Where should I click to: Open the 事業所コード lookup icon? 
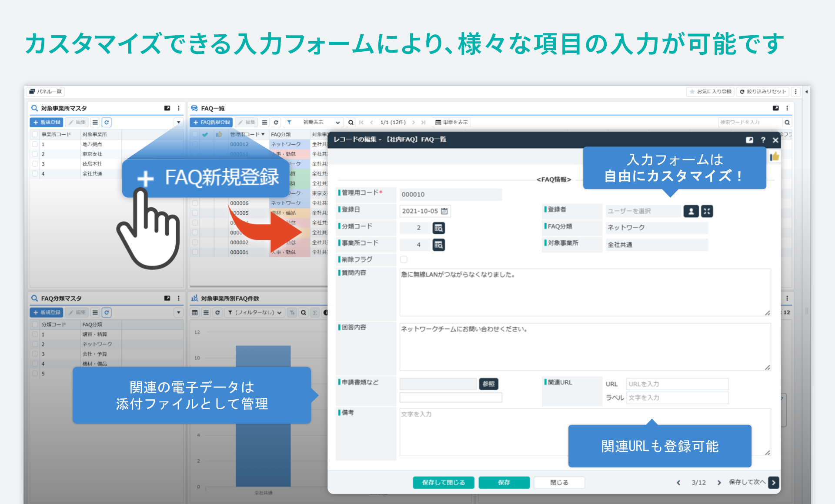tap(439, 245)
